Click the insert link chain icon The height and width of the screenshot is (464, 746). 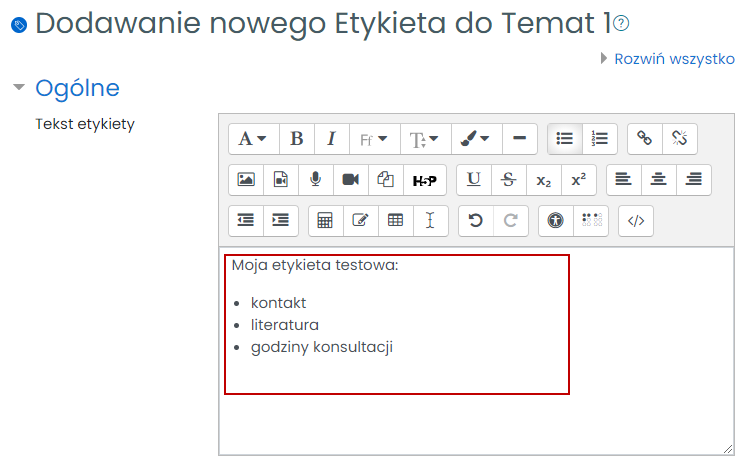[x=645, y=139]
